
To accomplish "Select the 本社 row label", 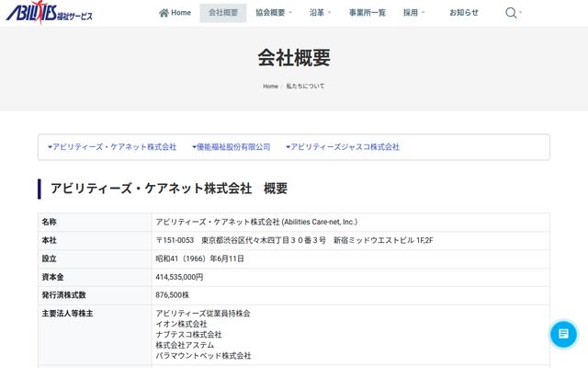I will click(x=49, y=240).
